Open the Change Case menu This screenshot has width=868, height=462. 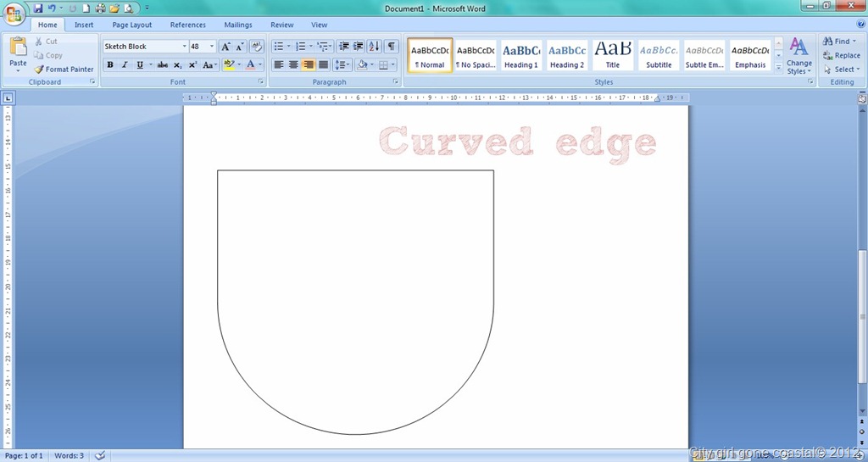(x=209, y=64)
